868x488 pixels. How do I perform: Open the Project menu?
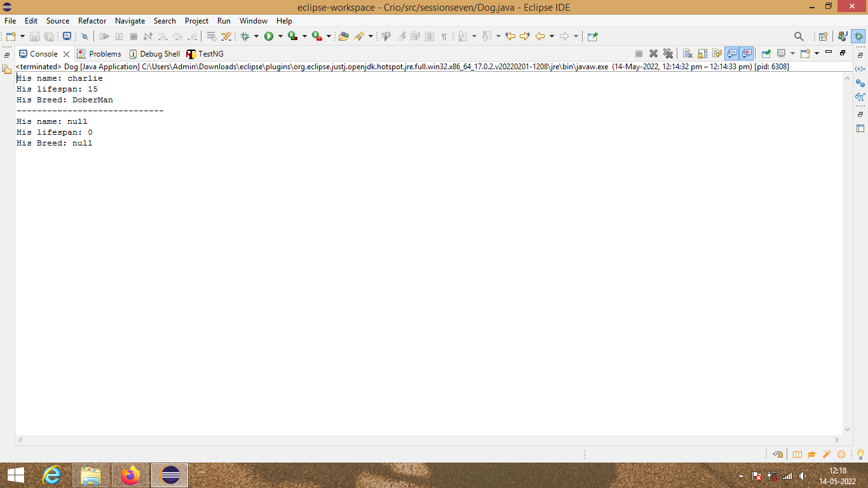(x=197, y=21)
